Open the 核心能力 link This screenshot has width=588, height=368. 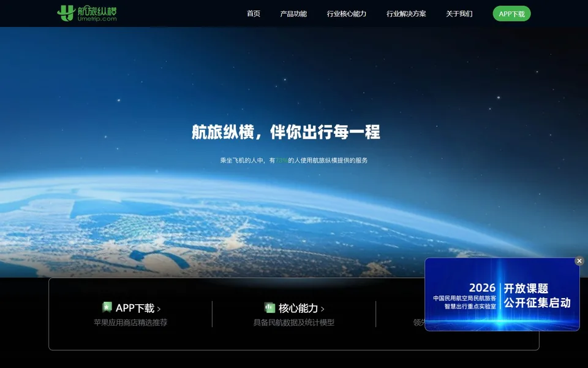tap(298, 309)
